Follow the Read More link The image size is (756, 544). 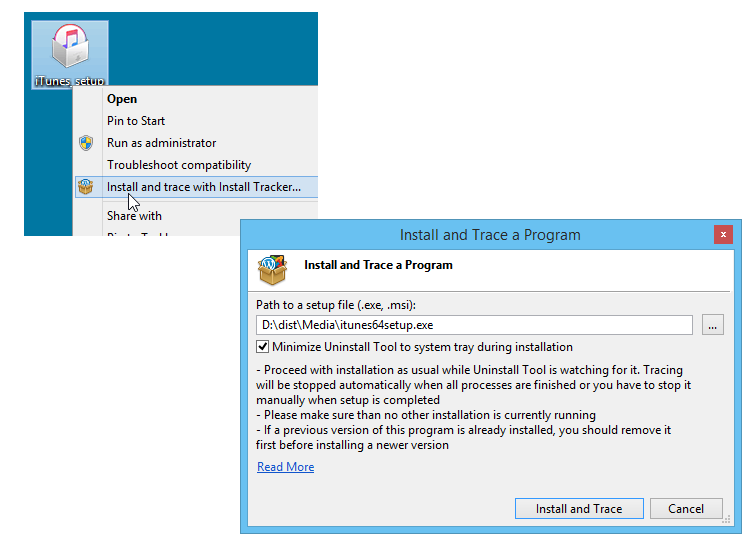click(x=285, y=467)
